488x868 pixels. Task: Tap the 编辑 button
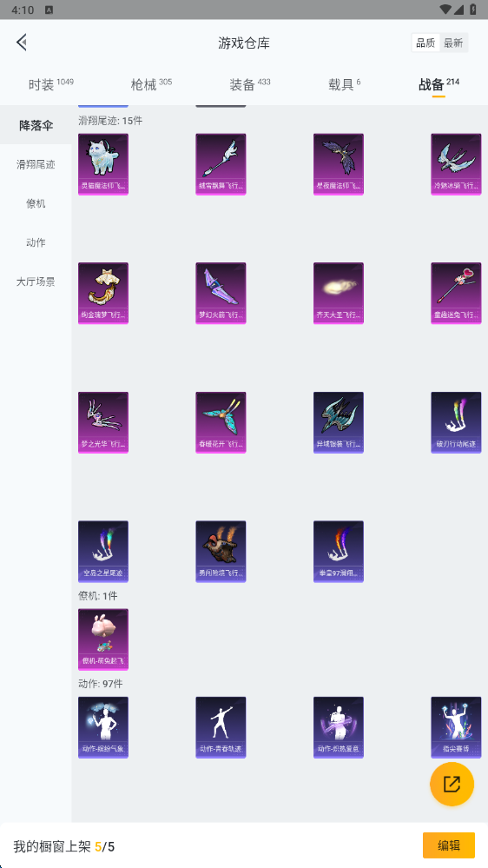pos(449,845)
